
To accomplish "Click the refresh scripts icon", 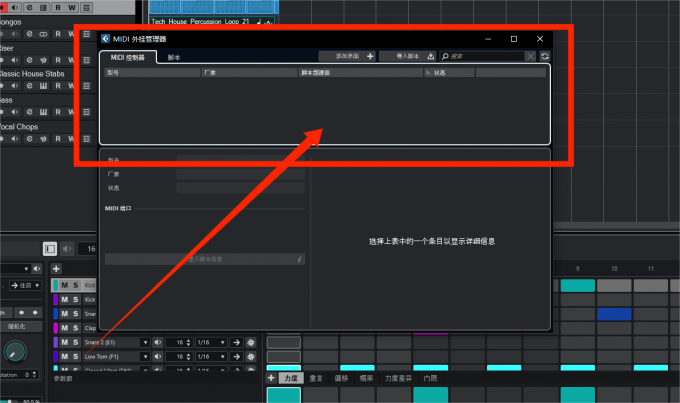I will point(545,56).
